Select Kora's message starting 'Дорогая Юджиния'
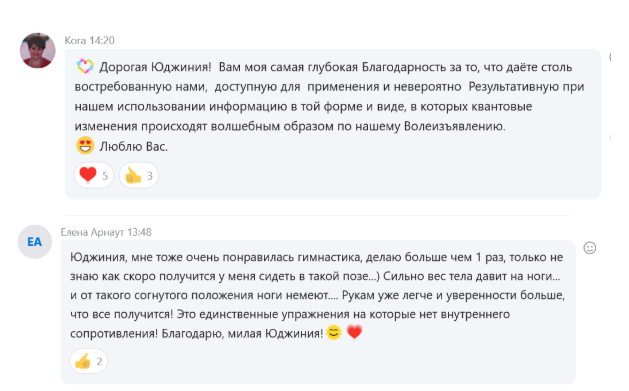 pos(333,124)
